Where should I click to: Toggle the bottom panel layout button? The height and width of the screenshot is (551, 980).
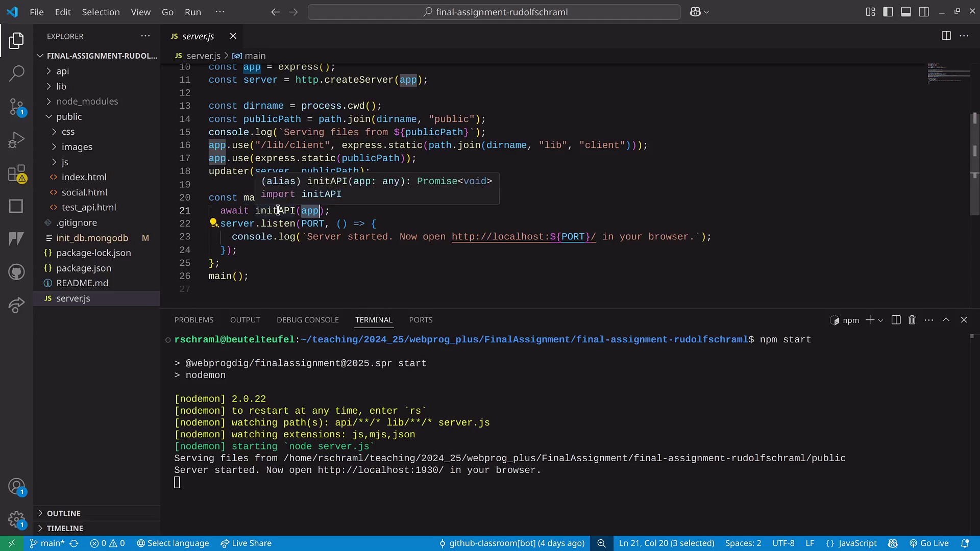[x=906, y=12]
